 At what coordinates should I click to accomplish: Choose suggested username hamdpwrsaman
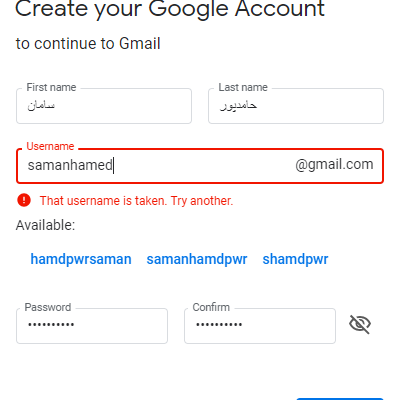click(81, 259)
